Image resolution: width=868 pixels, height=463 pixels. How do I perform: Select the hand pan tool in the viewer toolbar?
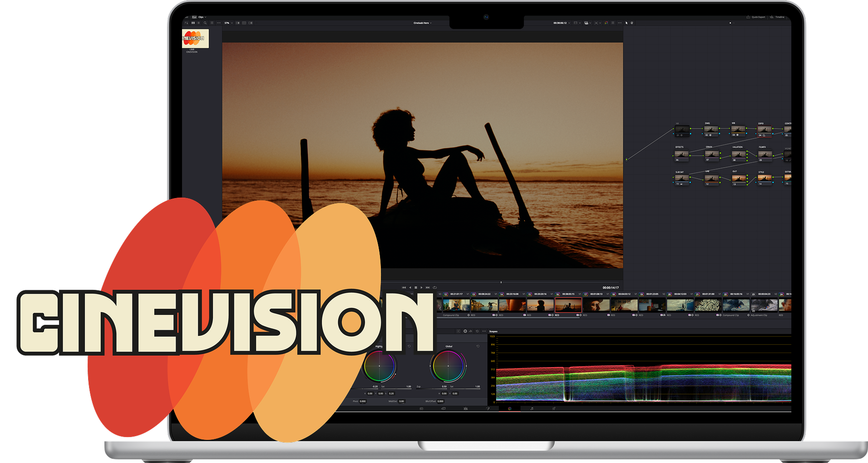point(632,23)
